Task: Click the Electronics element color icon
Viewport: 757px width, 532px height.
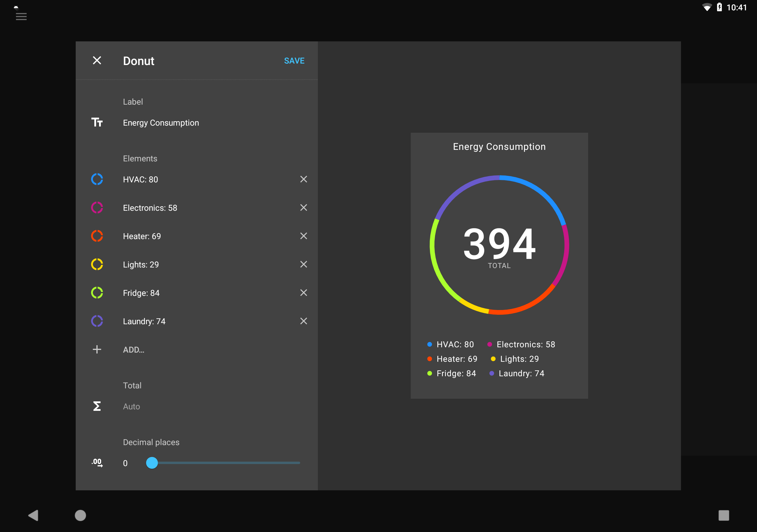Action: click(97, 207)
